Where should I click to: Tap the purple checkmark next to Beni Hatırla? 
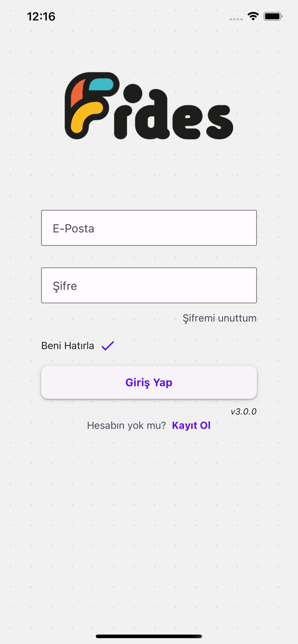click(x=108, y=345)
